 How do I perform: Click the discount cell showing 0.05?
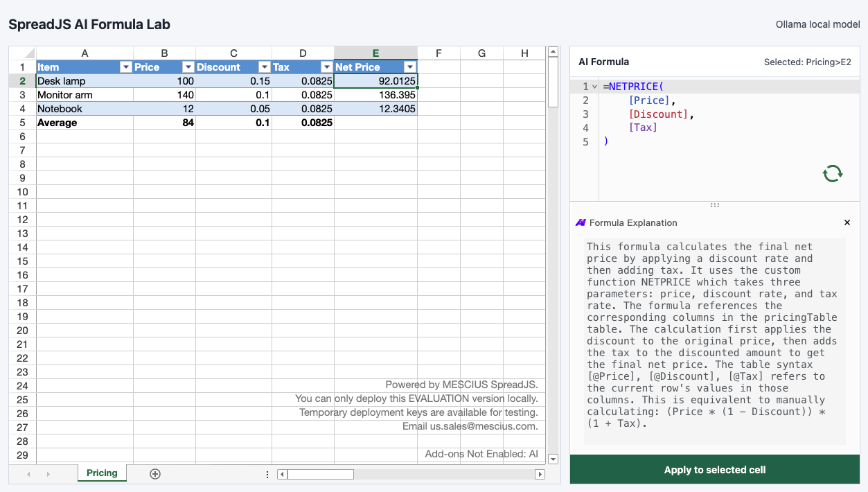[x=233, y=109]
